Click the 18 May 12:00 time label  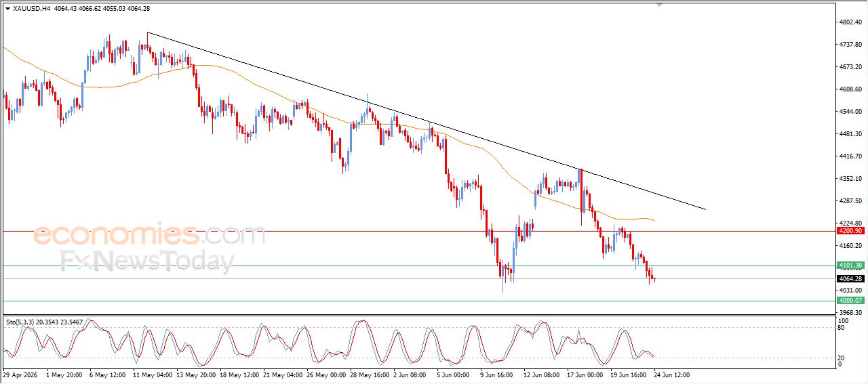point(239,375)
